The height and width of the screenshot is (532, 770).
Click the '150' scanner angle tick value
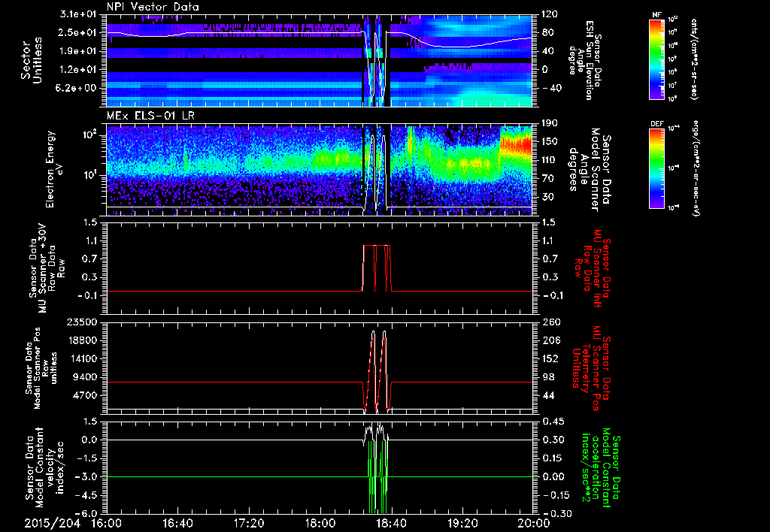pyautogui.click(x=550, y=142)
